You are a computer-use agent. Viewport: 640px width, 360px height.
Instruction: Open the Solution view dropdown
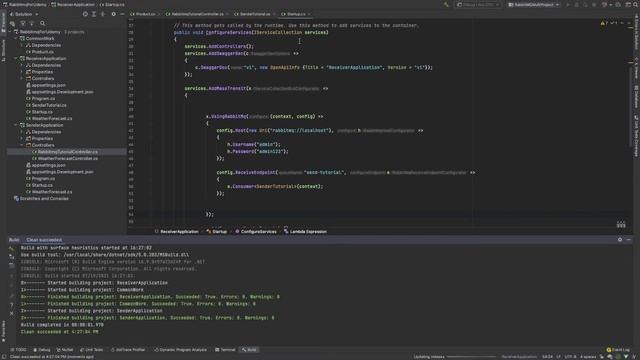pyautogui.click(x=24, y=14)
